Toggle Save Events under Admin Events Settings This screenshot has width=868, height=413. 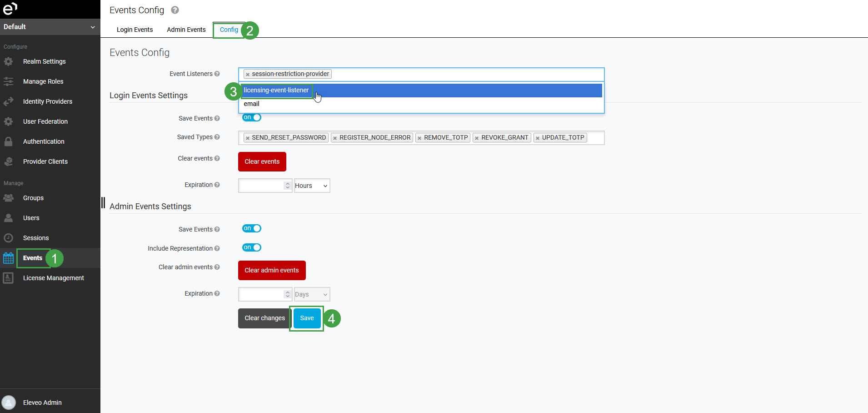(x=252, y=228)
